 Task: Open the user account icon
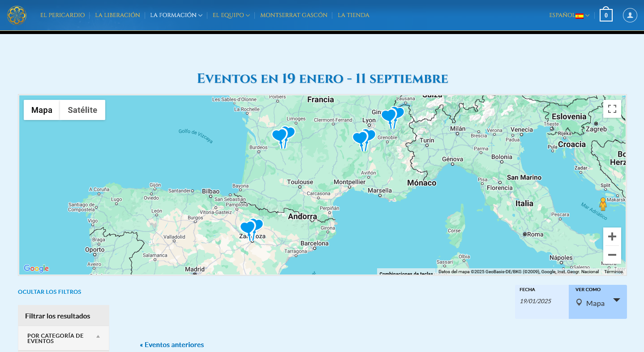pos(630,15)
